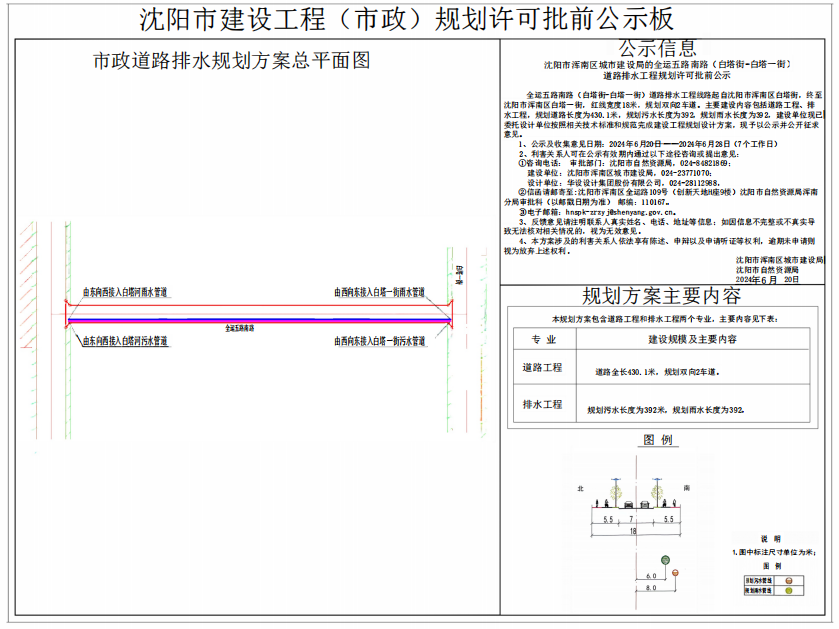
Task: Click the left tree in road cross-section
Action: tap(618, 493)
